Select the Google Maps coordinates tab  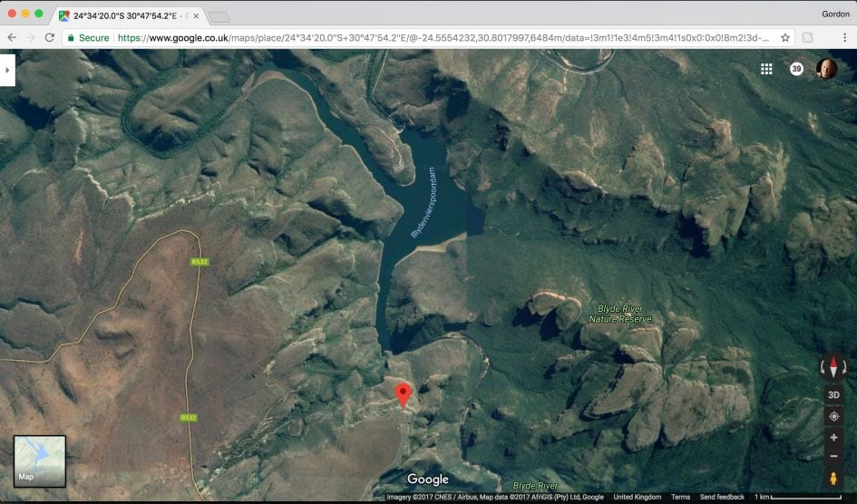coord(127,15)
